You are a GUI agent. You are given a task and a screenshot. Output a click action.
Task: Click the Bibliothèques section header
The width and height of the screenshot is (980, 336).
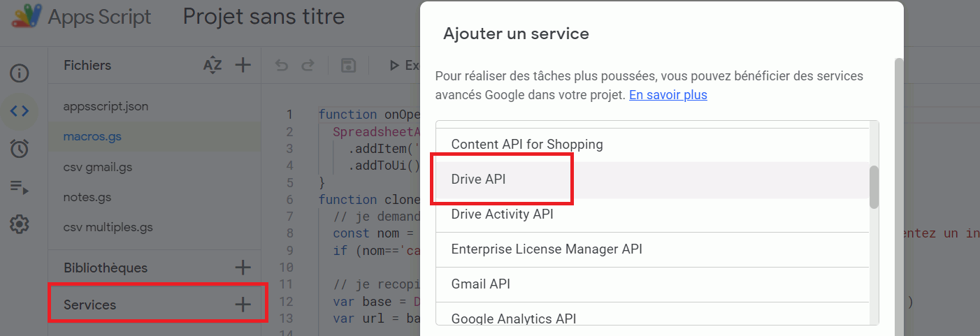106,268
